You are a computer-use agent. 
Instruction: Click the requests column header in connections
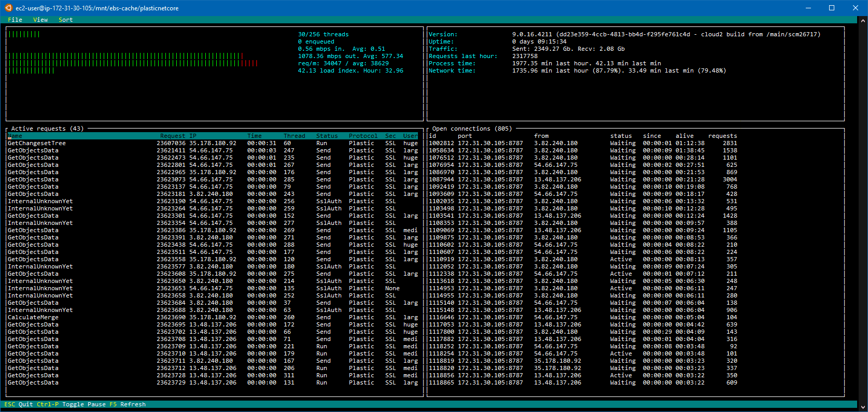click(723, 136)
